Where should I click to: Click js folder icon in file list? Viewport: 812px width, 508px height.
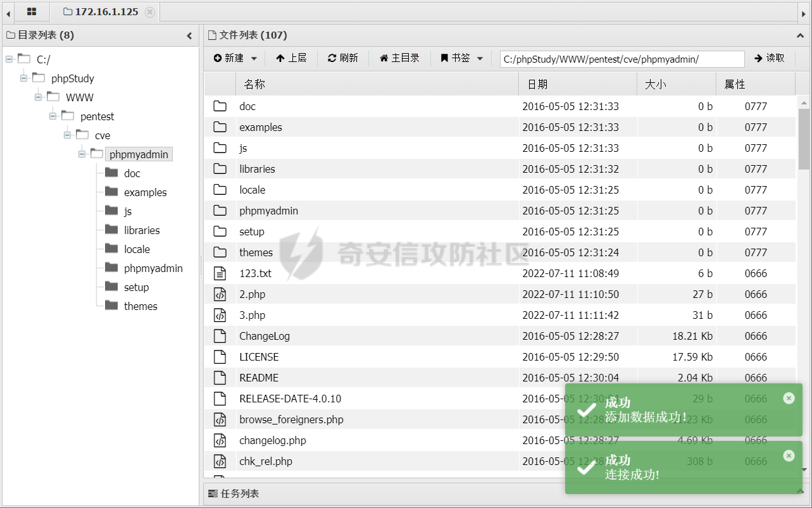pyautogui.click(x=220, y=148)
